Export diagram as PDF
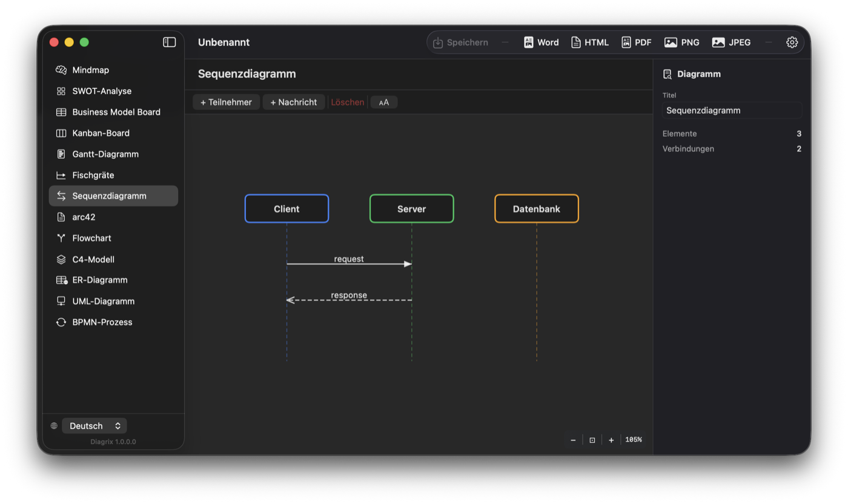Screen dimensions: 848x504 click(x=636, y=42)
